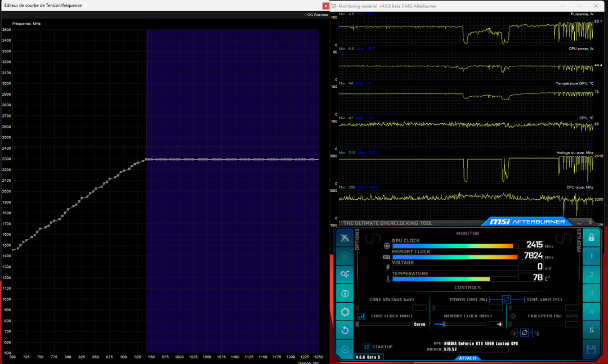Click the driver version 576.52
The image size is (608, 364).
pos(476,349)
